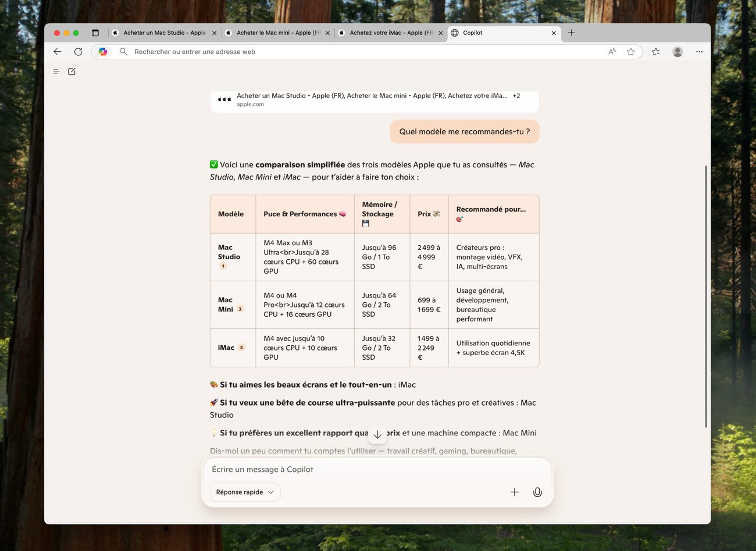
Task: Open the tab actions menu icon
Action: coord(95,33)
